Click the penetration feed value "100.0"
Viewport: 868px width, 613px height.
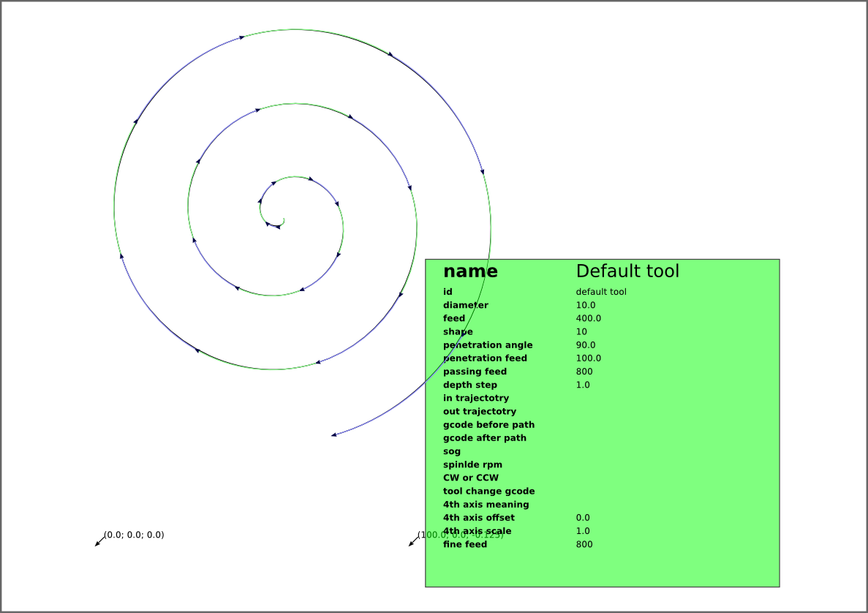[x=589, y=358]
